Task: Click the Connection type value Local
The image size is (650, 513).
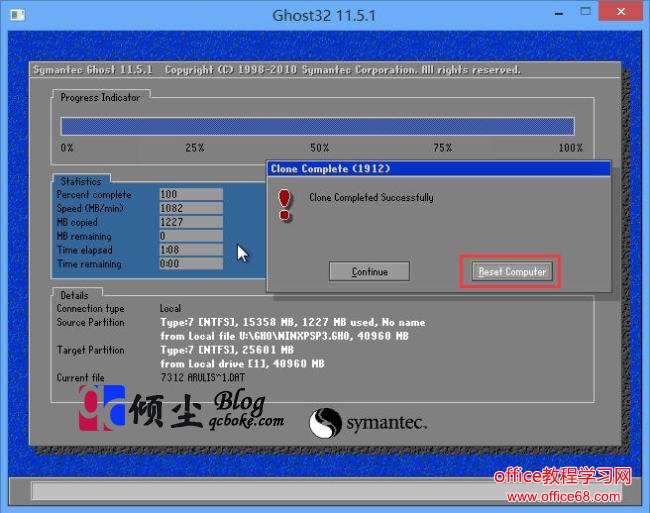Action: (170, 309)
